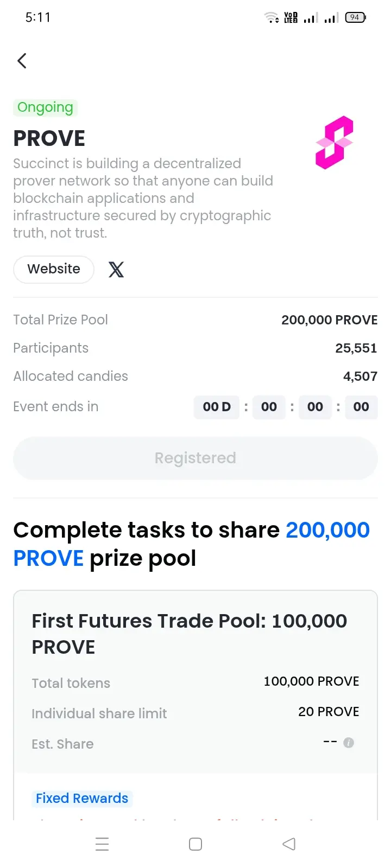Tap the greyed Registered button

click(x=195, y=458)
